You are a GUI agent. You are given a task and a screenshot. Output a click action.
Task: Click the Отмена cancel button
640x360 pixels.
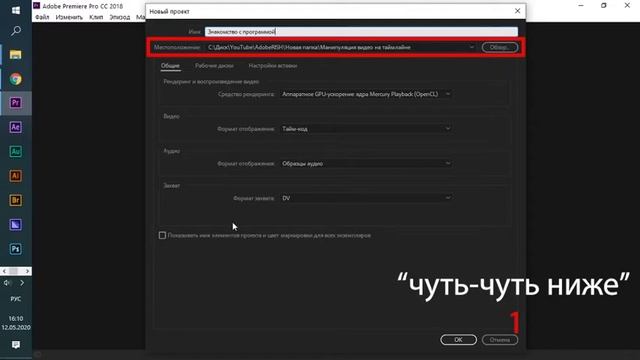(500, 340)
